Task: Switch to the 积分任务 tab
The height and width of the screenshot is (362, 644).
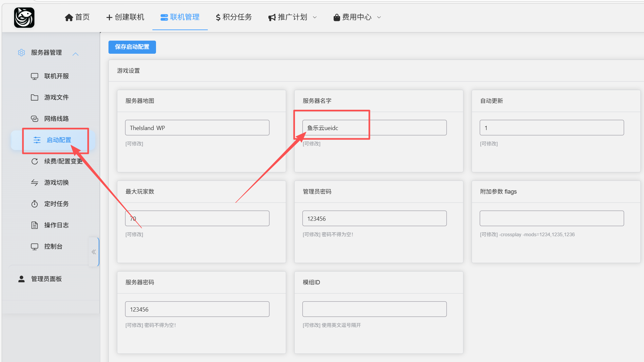Action: pos(234,17)
